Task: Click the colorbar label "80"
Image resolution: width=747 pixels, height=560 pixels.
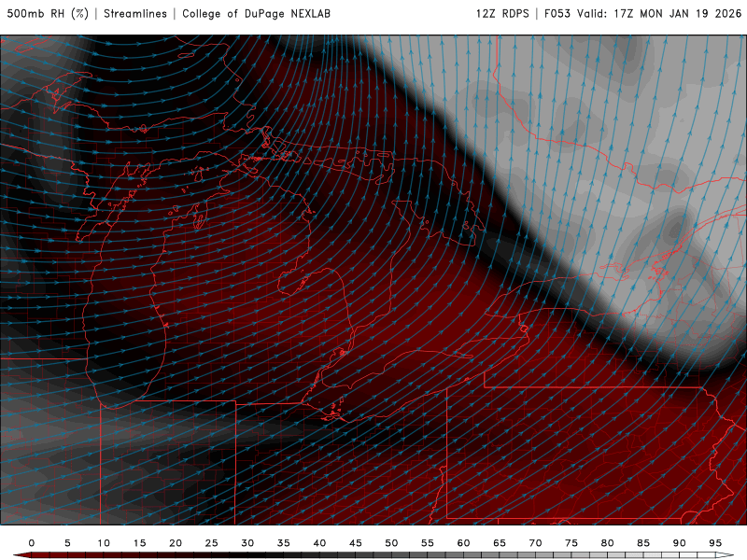Action: 608,543
